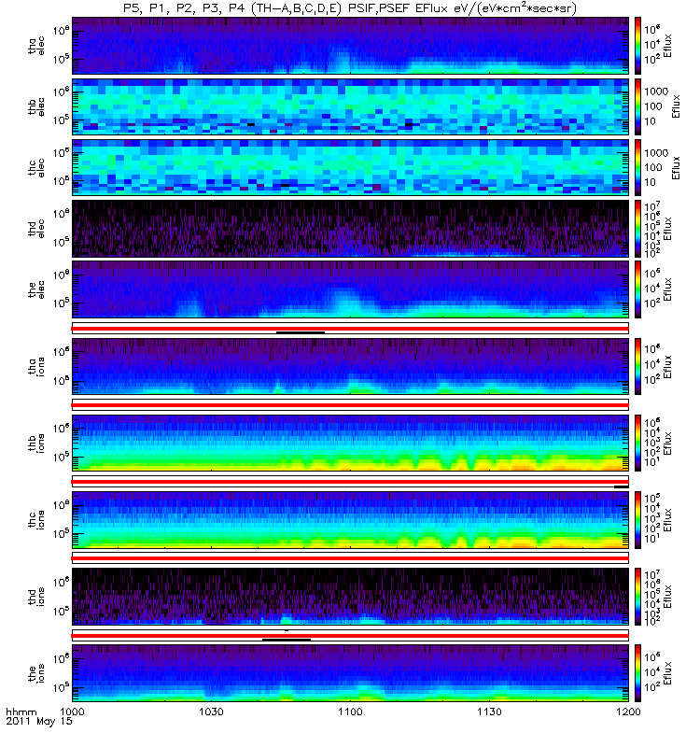
Task: Select the 'the' ions spectrogram panel
Action: pyautogui.click(x=351, y=673)
